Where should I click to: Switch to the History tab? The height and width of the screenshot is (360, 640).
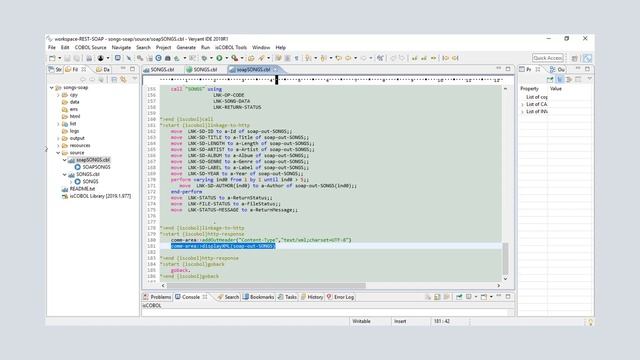coord(312,297)
